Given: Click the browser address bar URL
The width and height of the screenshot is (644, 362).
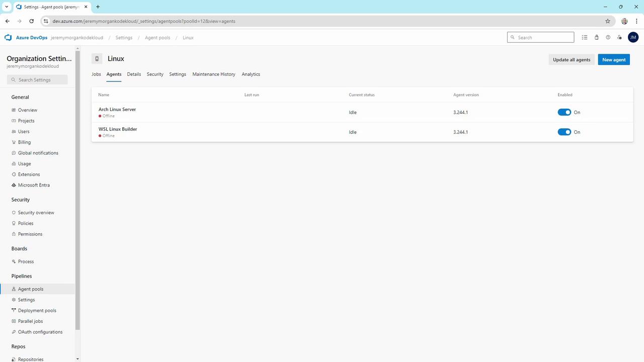Looking at the screenshot, I should click(x=144, y=21).
